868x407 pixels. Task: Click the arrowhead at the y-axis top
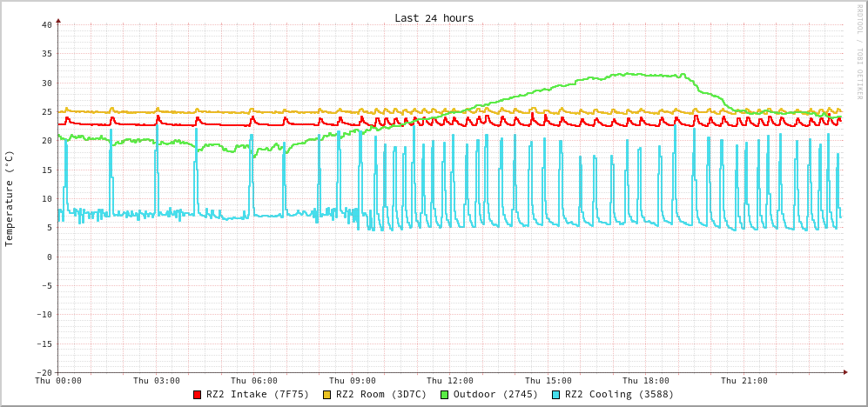[58, 20]
